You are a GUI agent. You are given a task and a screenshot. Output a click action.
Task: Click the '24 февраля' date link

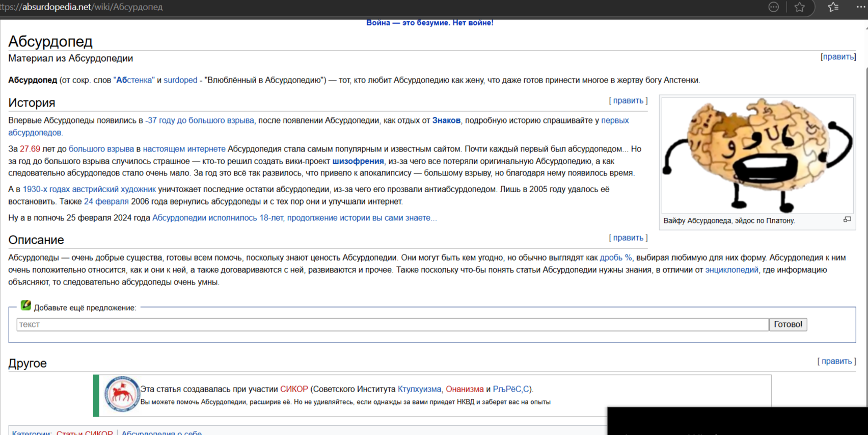tap(106, 201)
